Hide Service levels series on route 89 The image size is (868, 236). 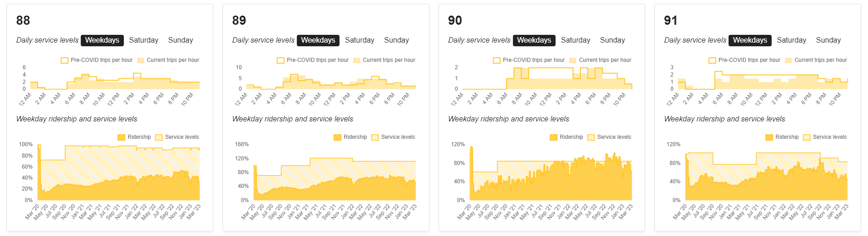(375, 137)
